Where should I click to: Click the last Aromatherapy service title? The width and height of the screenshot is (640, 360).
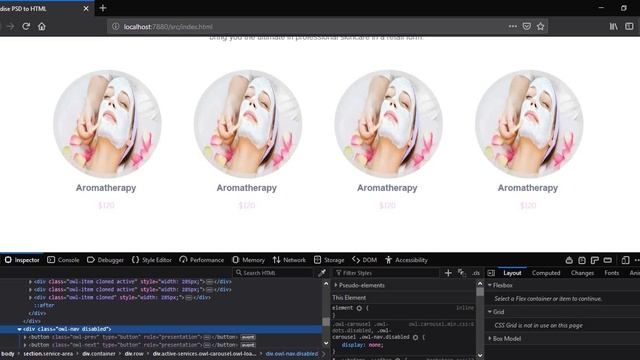pyautogui.click(x=528, y=188)
